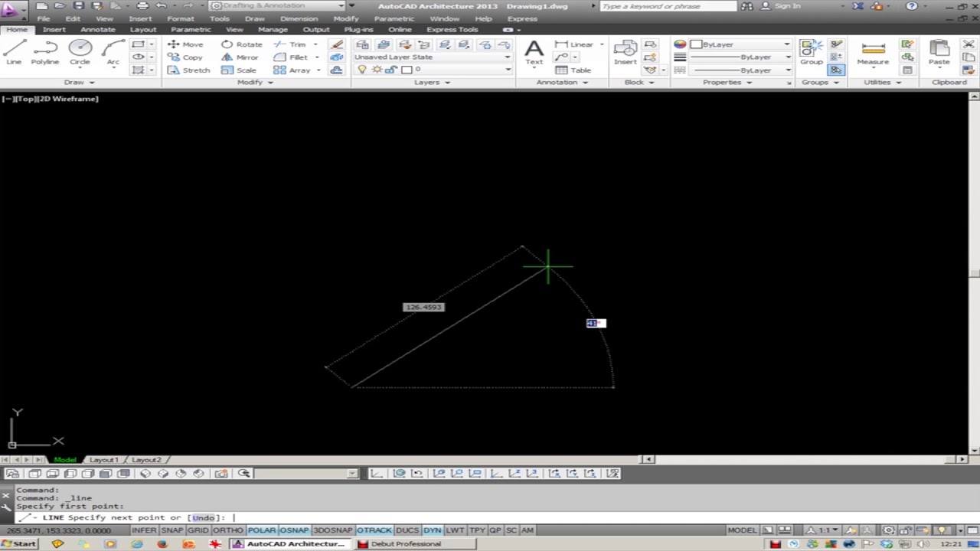Viewport: 980px width, 551px height.
Task: Click the Move tool
Action: click(185, 44)
